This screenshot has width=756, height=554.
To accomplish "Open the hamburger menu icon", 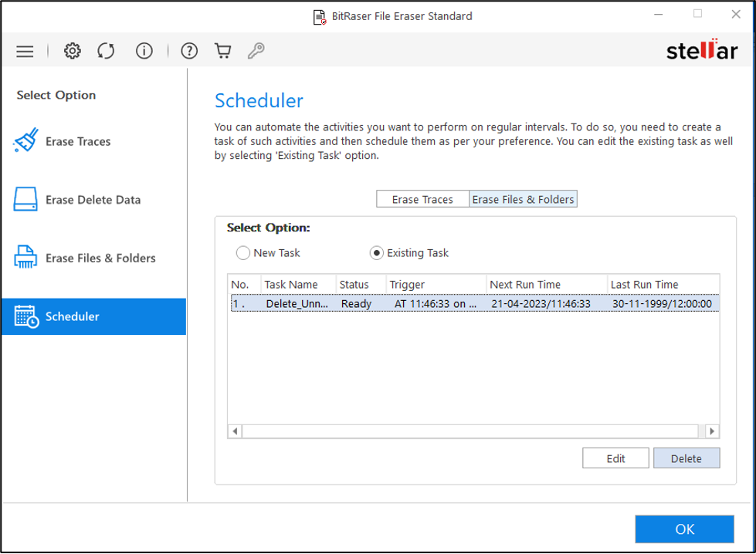I will click(25, 52).
